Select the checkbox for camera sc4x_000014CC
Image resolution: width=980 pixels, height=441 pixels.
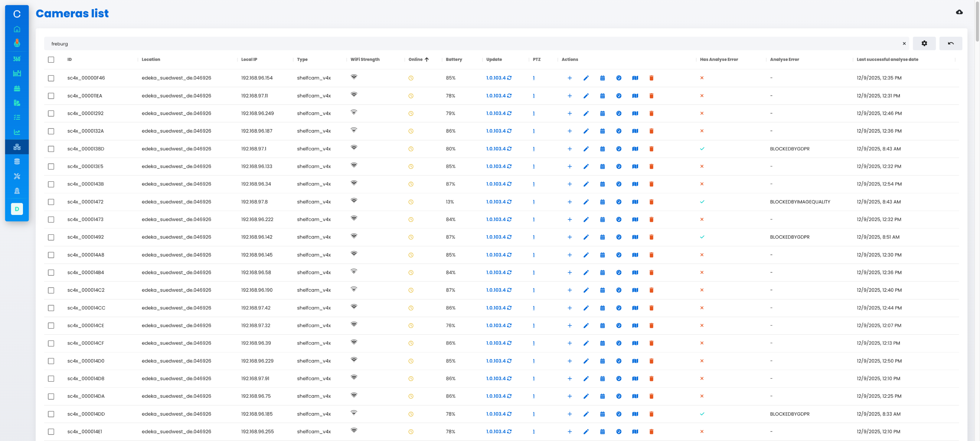[x=51, y=308]
